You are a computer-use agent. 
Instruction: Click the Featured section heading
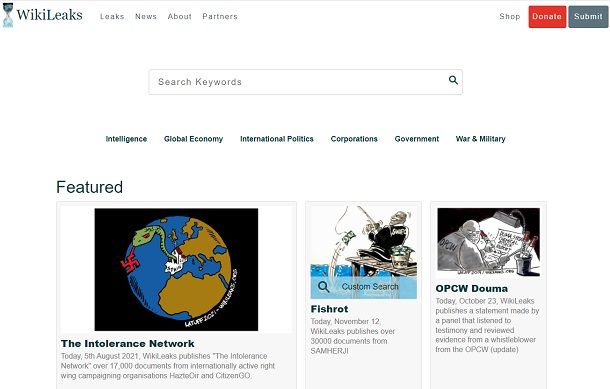[x=89, y=187]
